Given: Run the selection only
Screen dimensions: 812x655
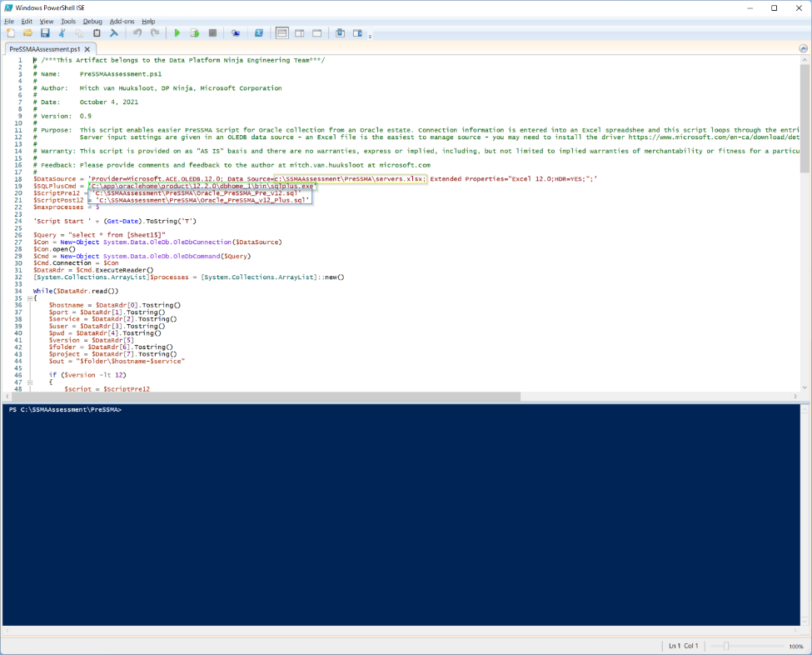Looking at the screenshot, I should 195,33.
